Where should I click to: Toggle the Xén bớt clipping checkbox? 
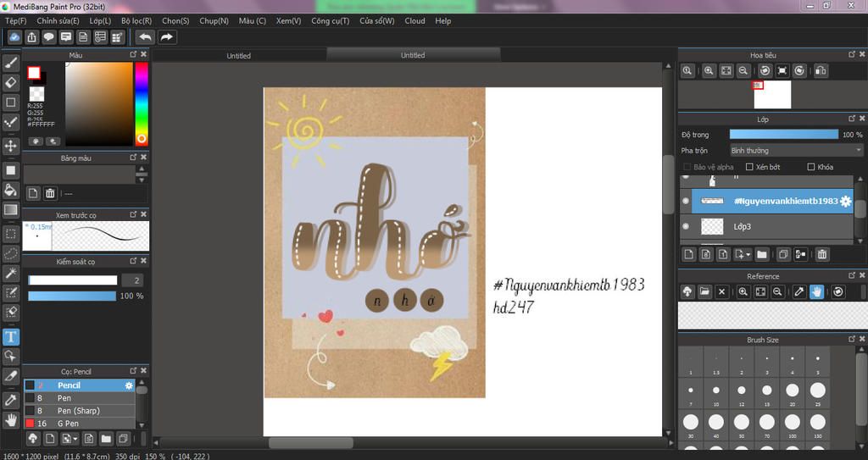tap(749, 167)
